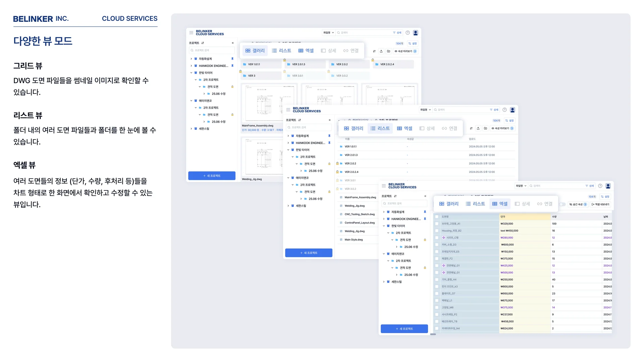644x362 pixels.
Task: Click 엑셀 내보내기 export button
Action: point(600,204)
